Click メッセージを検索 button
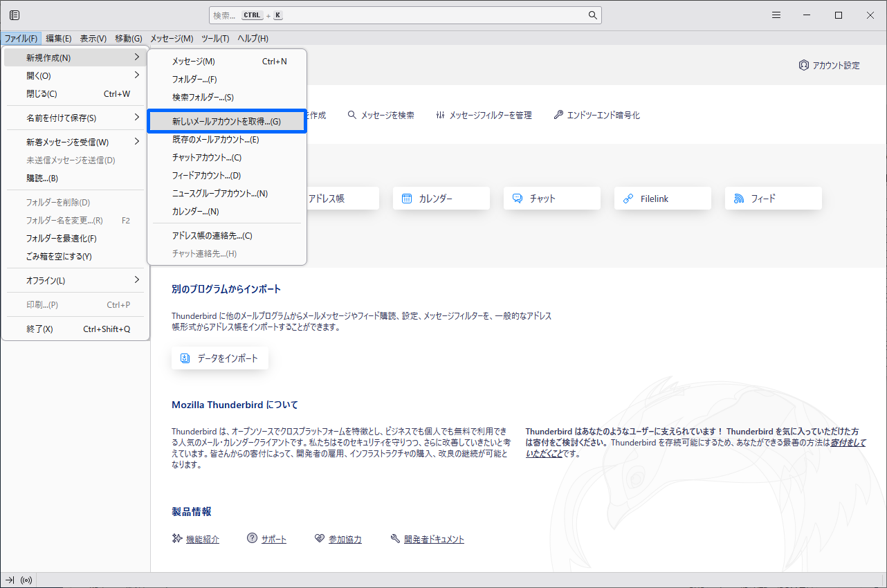Screen dimensions: 887x588 pyautogui.click(x=381, y=115)
